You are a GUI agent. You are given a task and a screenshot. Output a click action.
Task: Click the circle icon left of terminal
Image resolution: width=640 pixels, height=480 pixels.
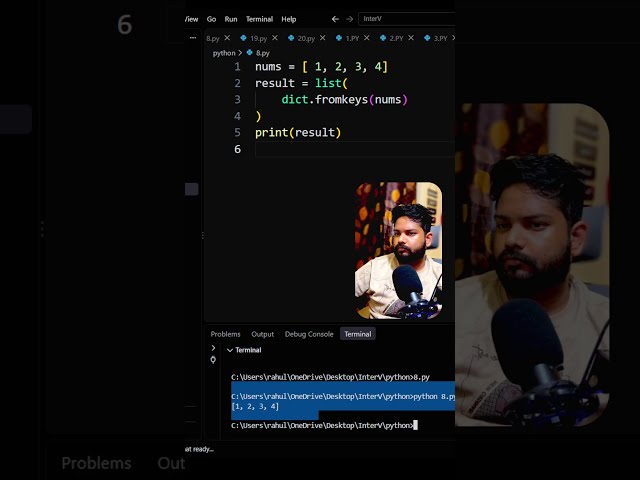pos(213,360)
